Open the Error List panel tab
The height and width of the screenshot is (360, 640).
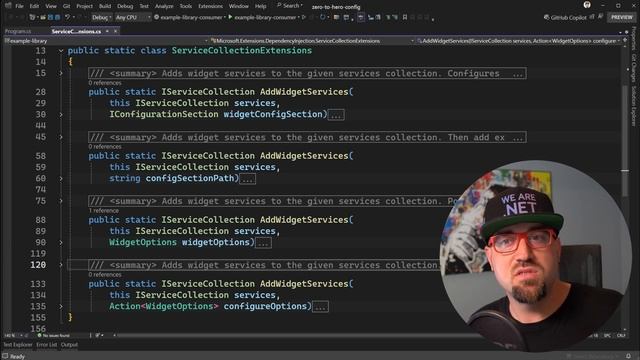(x=47, y=345)
